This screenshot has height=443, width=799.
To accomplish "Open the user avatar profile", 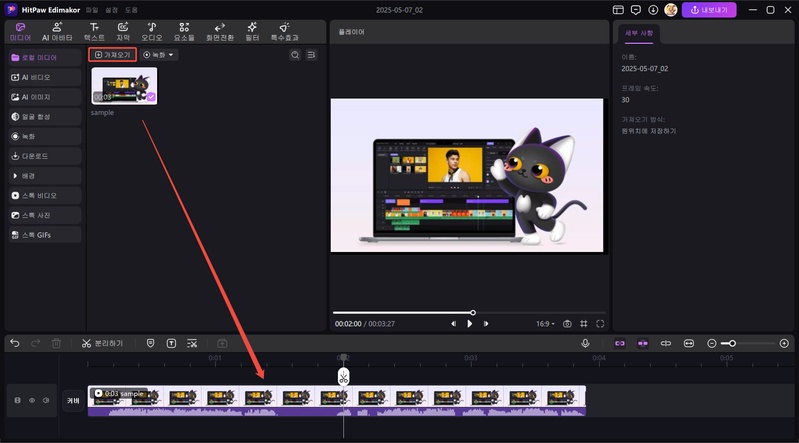I will pos(671,10).
